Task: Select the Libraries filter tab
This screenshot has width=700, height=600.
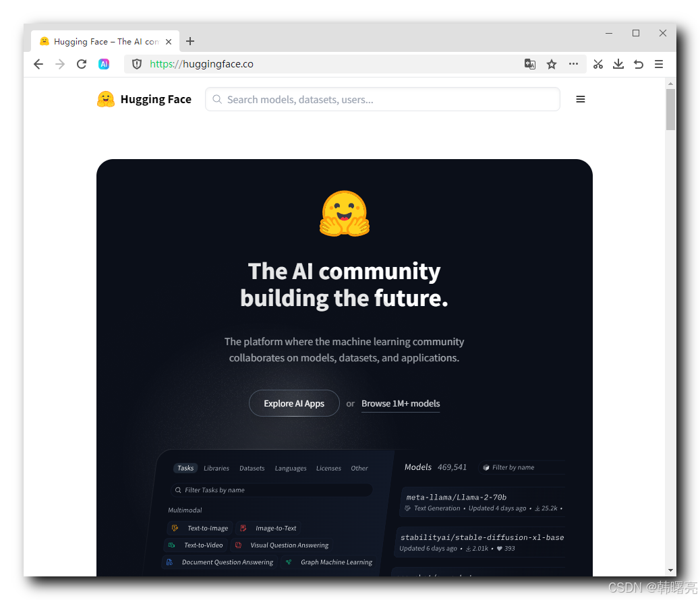Action: [216, 468]
